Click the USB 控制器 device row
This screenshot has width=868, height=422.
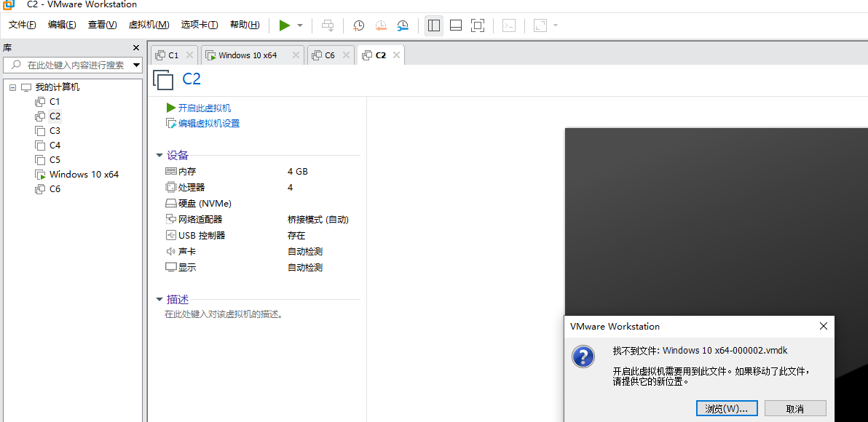262,236
